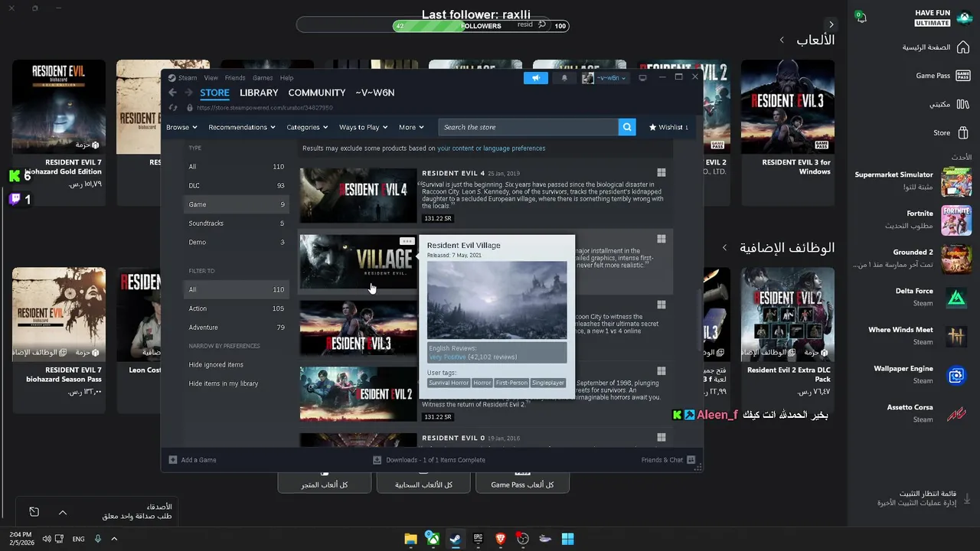This screenshot has height=551, width=980.
Task: Click the Steam Big Picture monitor icon
Action: tap(642, 77)
